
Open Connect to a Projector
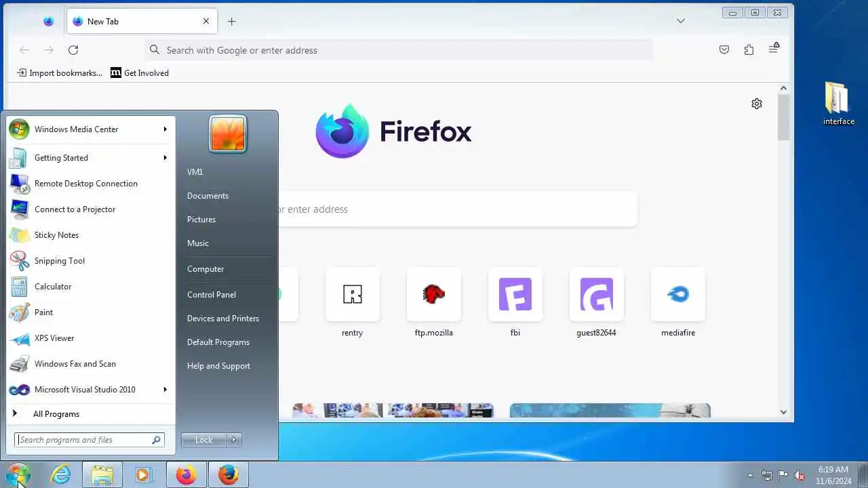91,209
